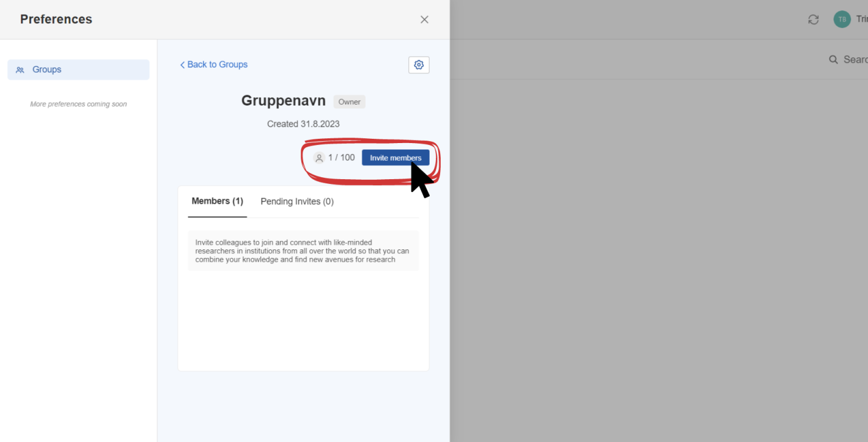868x442 pixels.
Task: Close the Preferences panel
Action: 424,20
